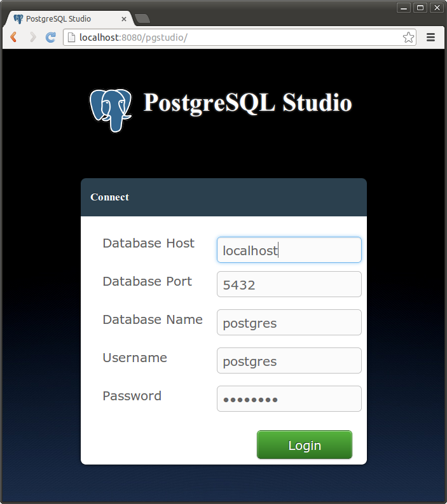The image size is (447, 504).
Task: Close the browser window
Action: [x=437, y=8]
